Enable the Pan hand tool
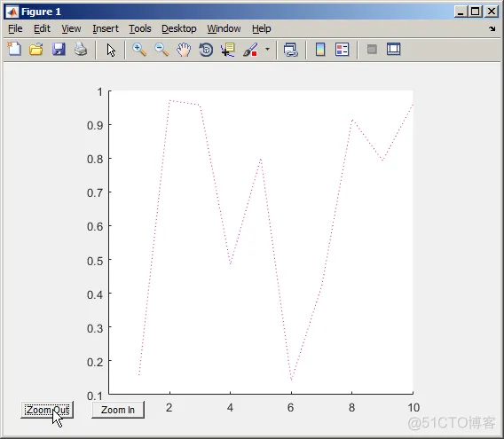 pyautogui.click(x=184, y=50)
